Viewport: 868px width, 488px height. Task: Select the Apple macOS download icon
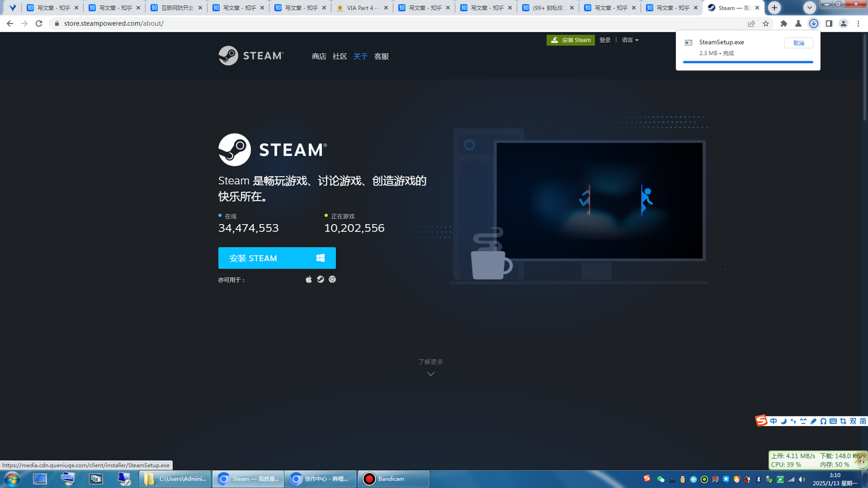(x=309, y=279)
